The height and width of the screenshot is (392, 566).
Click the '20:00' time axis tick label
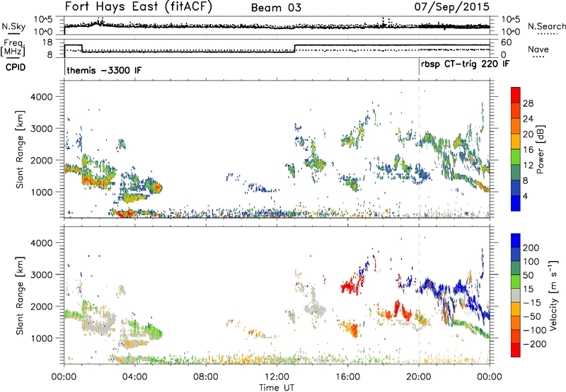(x=419, y=377)
